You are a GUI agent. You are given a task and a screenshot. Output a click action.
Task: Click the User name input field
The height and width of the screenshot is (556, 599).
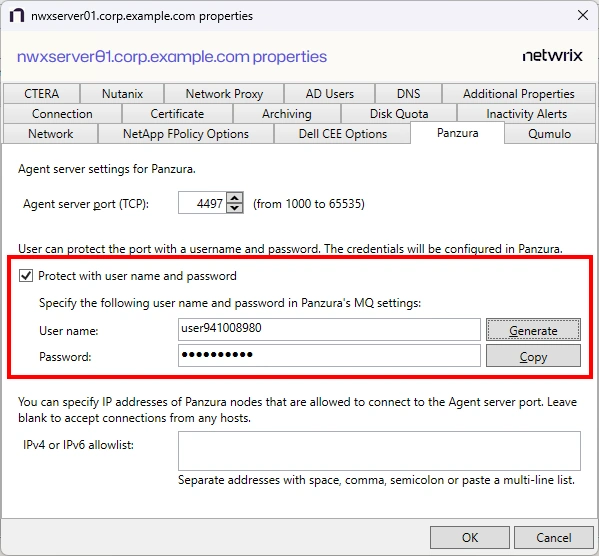[x=329, y=329]
